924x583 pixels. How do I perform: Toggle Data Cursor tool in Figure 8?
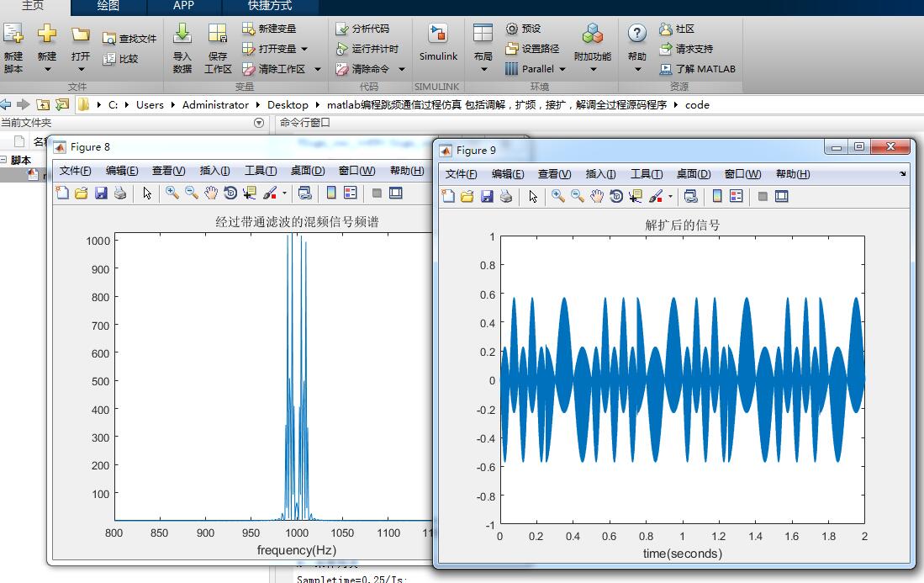(249, 193)
